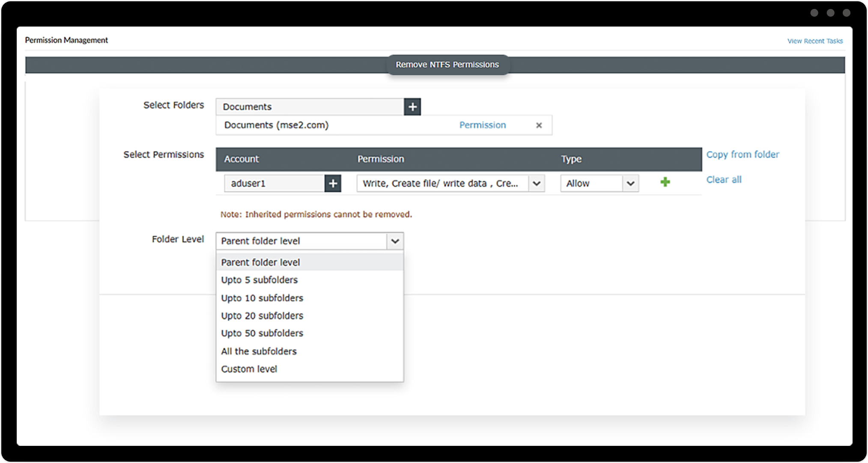868x463 pixels.
Task: Choose Upto 10 subfolders option
Action: [x=262, y=298]
